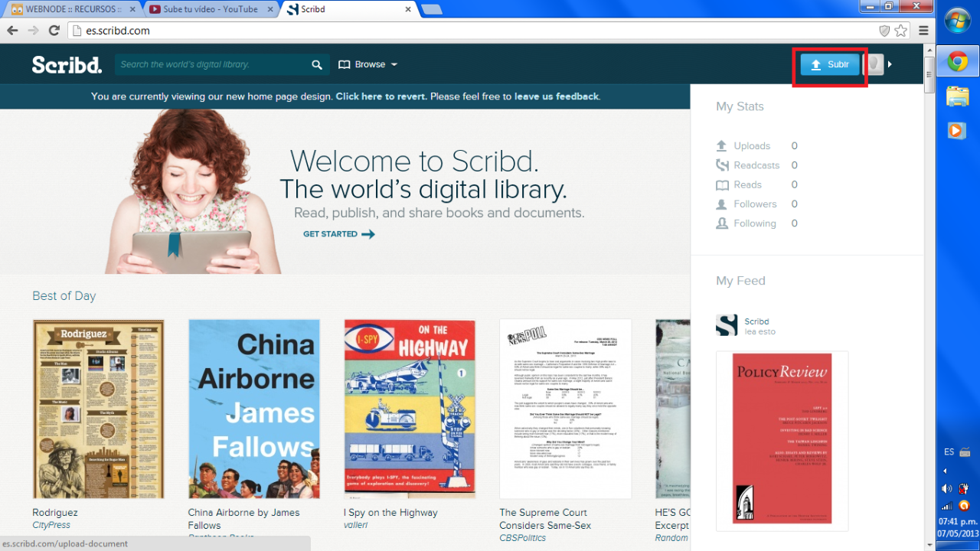Viewport: 980px width, 551px height.
Task: Click the Uploads stat icon
Action: click(x=721, y=146)
